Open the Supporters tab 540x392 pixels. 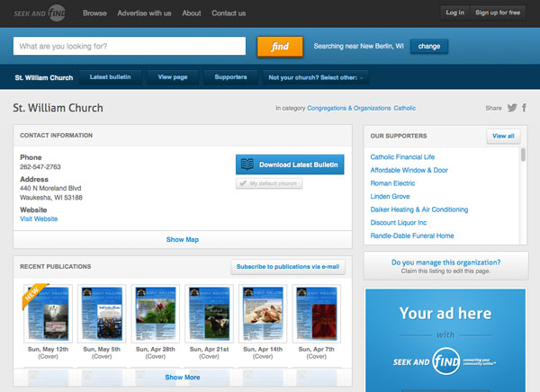tap(230, 77)
